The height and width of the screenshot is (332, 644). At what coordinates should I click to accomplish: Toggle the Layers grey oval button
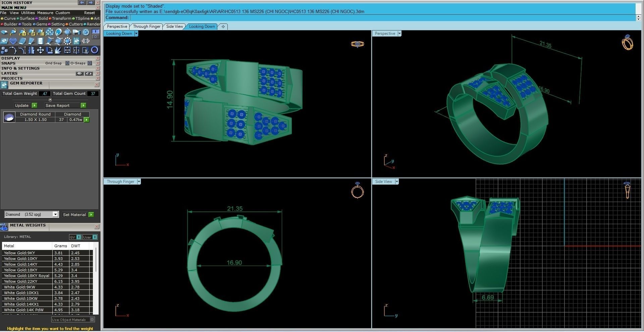tap(79, 73)
